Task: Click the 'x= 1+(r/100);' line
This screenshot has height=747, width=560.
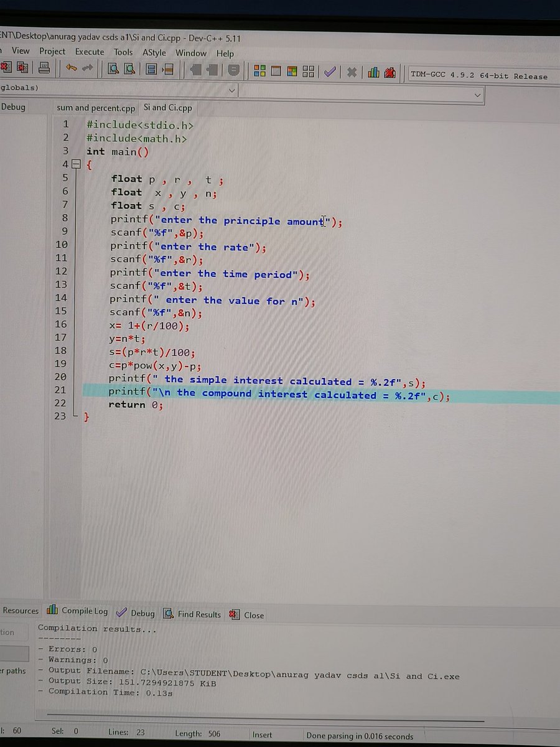Action: click(x=149, y=326)
